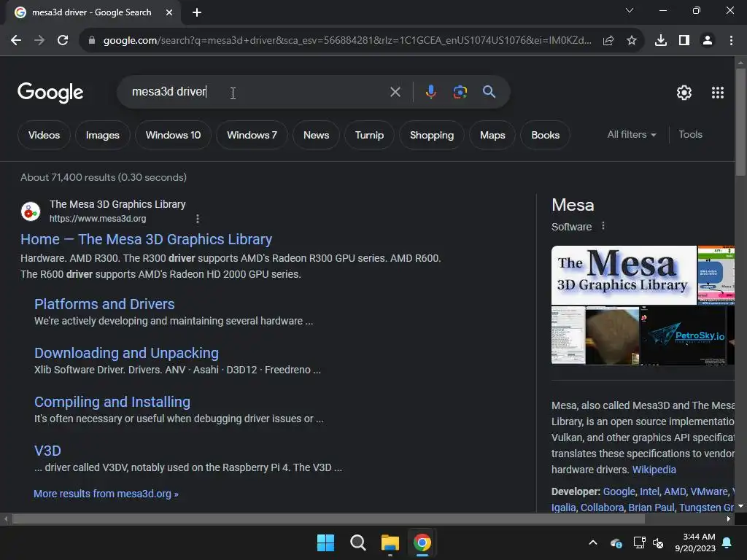Share this page from address bar
The width and height of the screenshot is (747, 560).
[x=608, y=41]
